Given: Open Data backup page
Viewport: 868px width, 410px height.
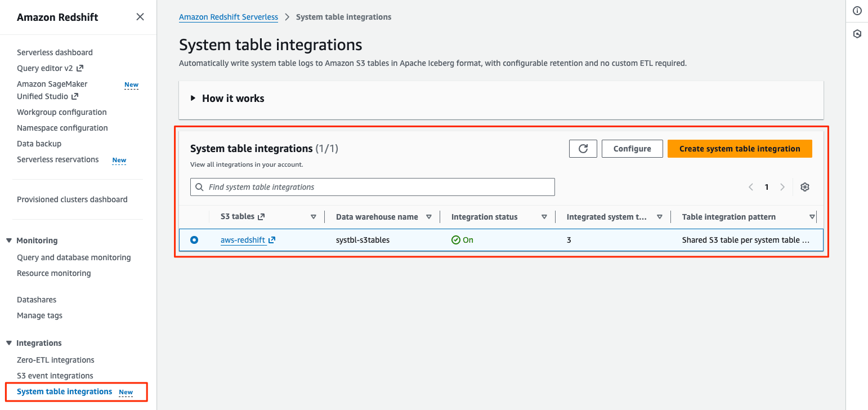Looking at the screenshot, I should 39,144.
